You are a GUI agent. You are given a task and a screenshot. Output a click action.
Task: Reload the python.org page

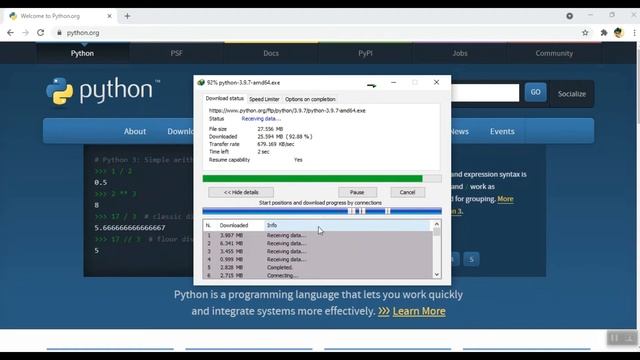40,33
